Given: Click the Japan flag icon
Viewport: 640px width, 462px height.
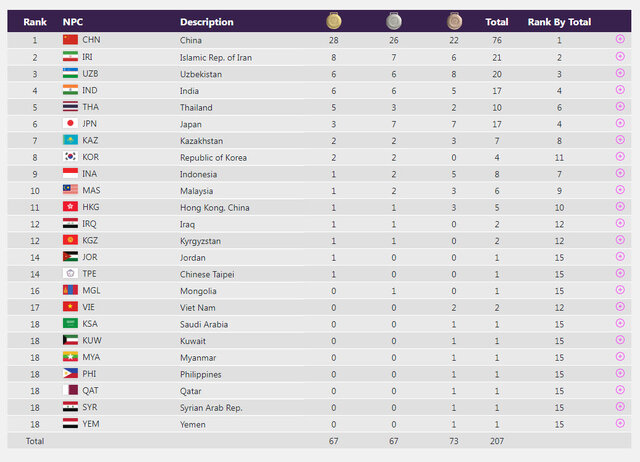Looking at the screenshot, I should coord(70,124).
